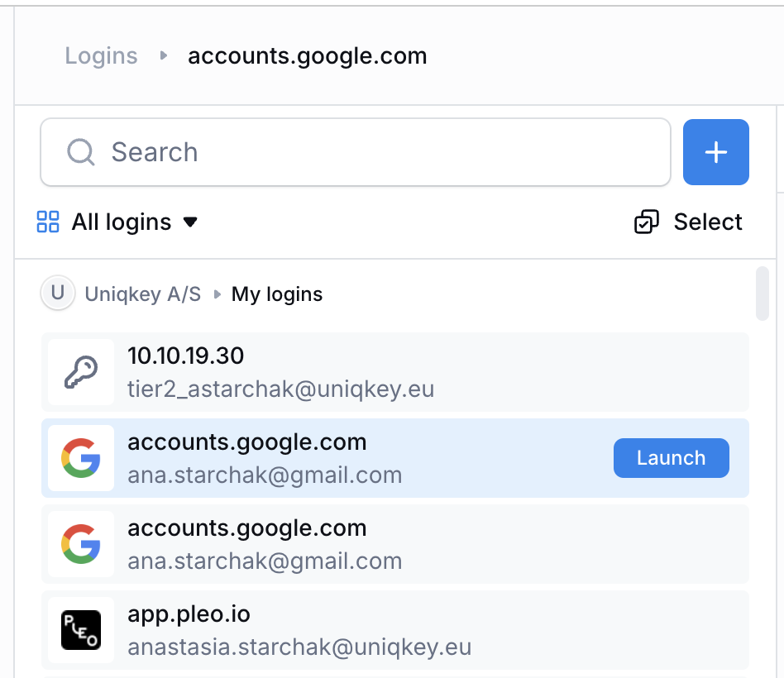The height and width of the screenshot is (678, 784).
Task: Launch the selected accounts.google.com login
Action: point(671,458)
